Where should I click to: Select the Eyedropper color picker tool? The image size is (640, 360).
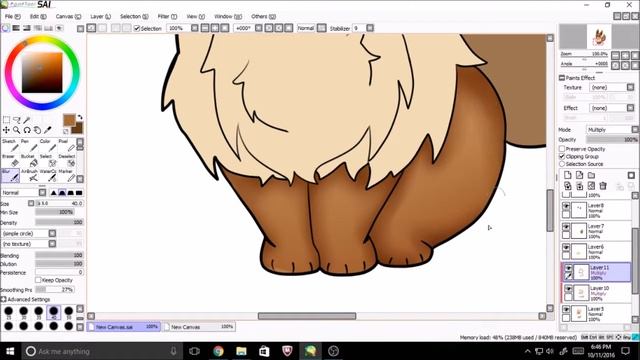48,130
